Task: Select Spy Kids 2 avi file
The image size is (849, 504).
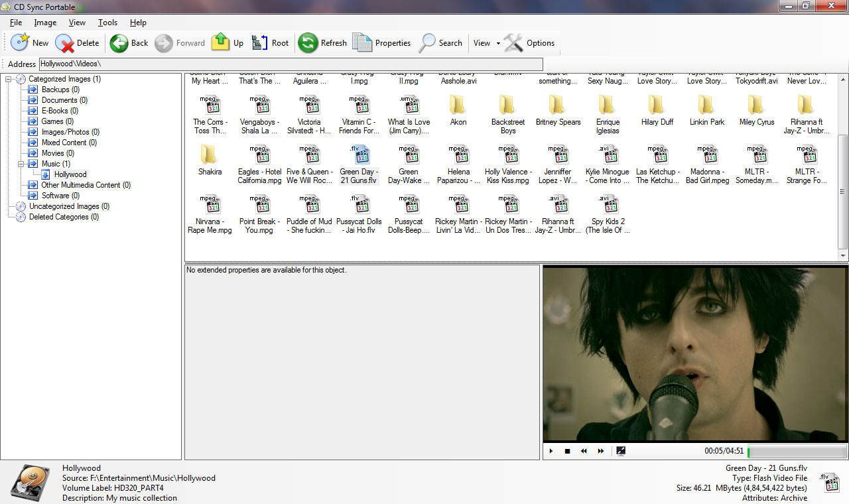Action: pos(608,214)
